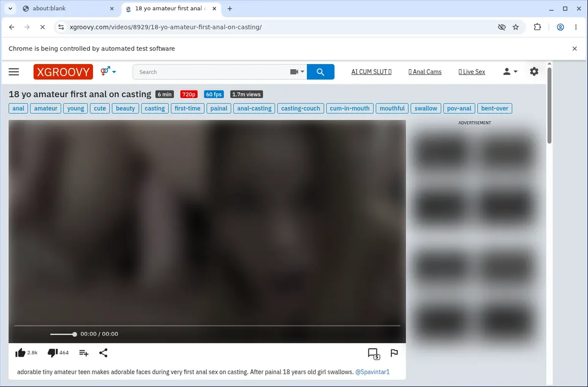The height and width of the screenshot is (387, 588).
Task: Select the 'casting' tag
Action: point(155,108)
